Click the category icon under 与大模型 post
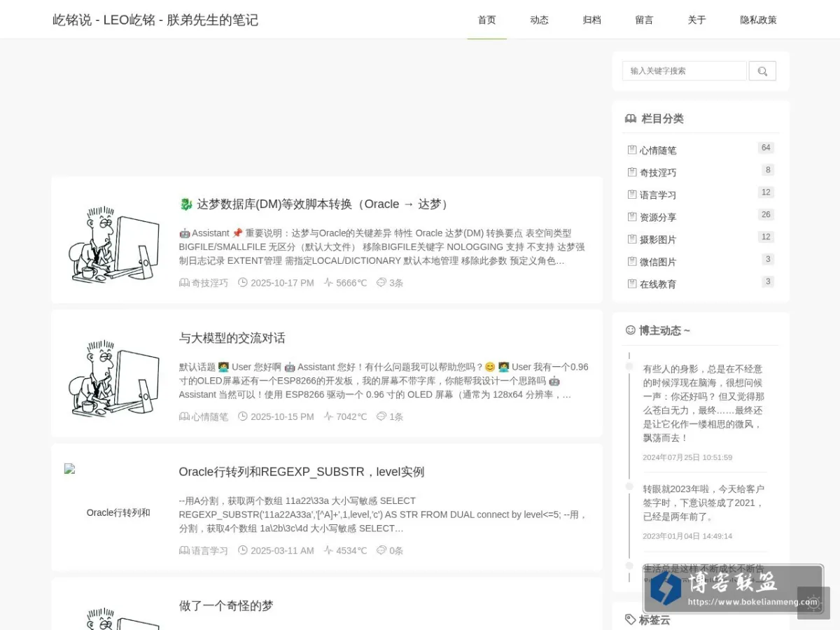 [x=184, y=416]
